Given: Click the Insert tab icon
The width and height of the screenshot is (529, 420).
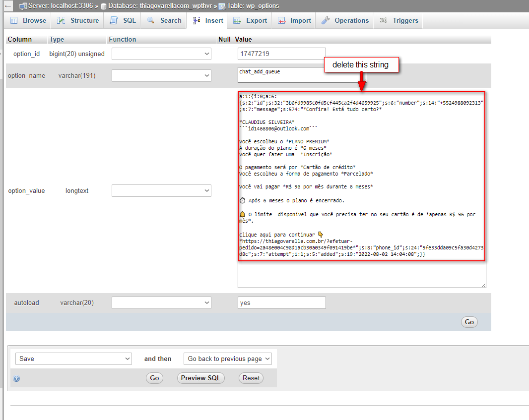Looking at the screenshot, I should coord(197,20).
